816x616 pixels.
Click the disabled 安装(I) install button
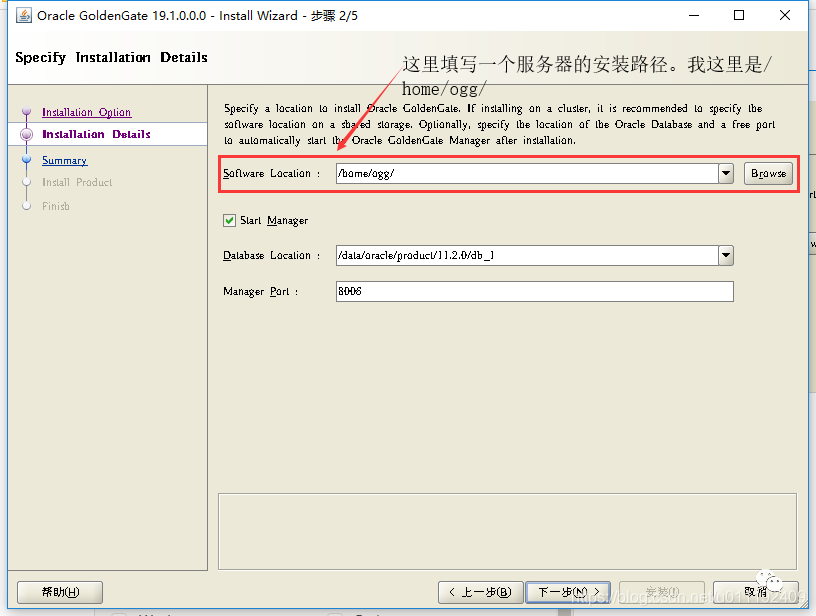tap(662, 592)
